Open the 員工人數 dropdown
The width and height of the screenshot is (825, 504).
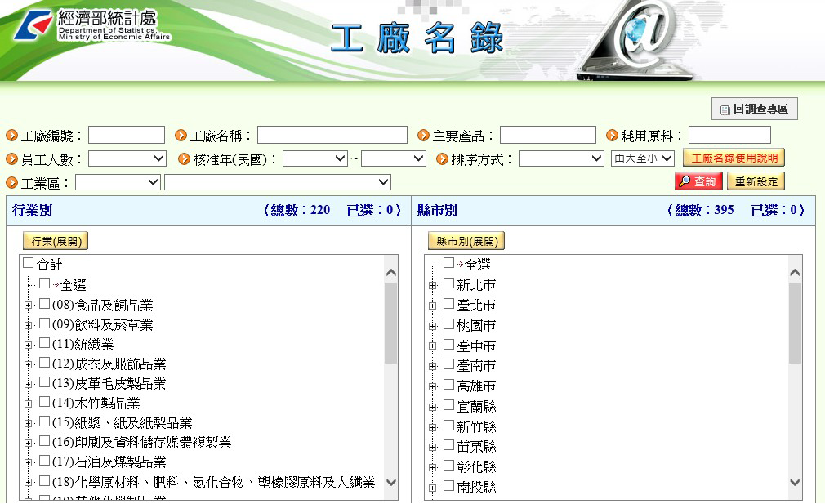click(127, 158)
